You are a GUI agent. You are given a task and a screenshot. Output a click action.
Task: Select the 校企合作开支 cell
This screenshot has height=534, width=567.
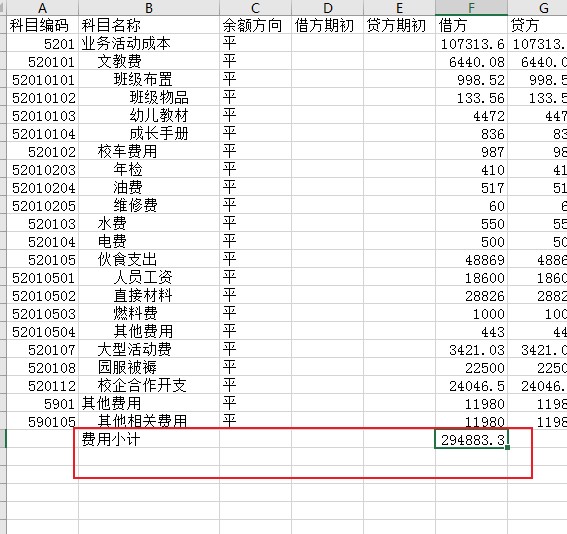point(149,385)
